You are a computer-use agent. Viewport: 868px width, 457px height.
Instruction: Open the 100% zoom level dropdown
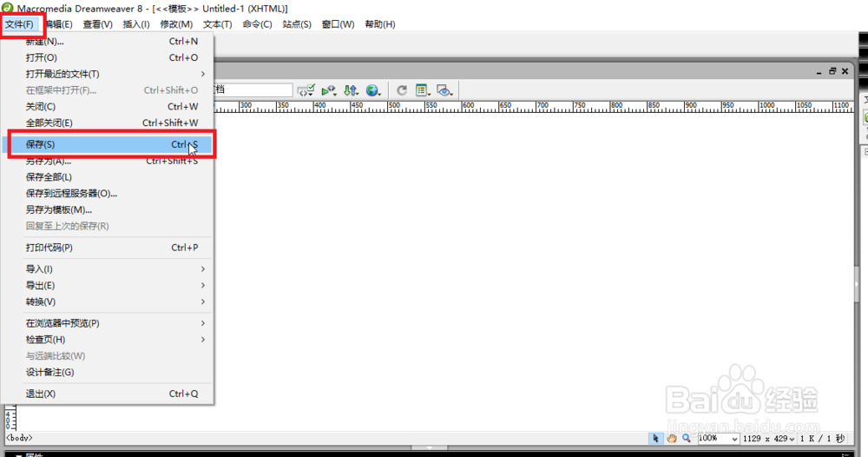coord(718,438)
